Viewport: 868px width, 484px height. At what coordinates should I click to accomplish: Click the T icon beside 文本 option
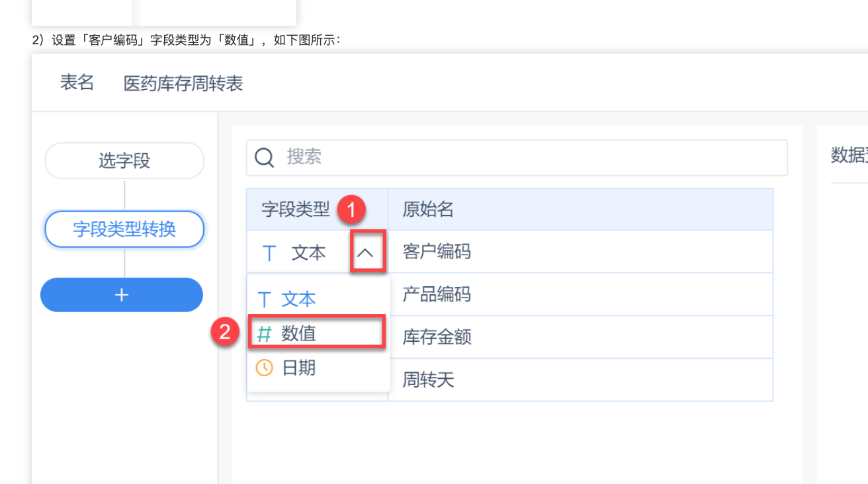pyautogui.click(x=265, y=300)
